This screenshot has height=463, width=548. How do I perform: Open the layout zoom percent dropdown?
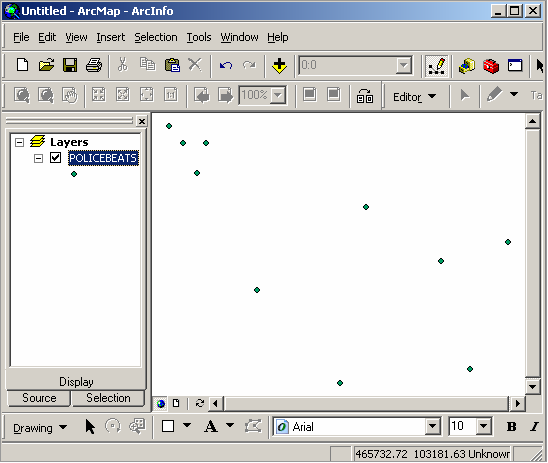(x=278, y=95)
